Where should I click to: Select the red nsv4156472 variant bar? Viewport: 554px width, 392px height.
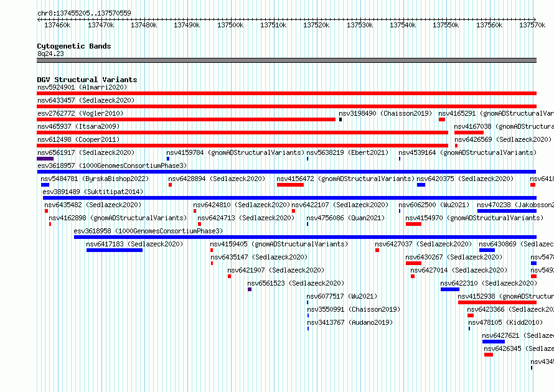pos(291,185)
